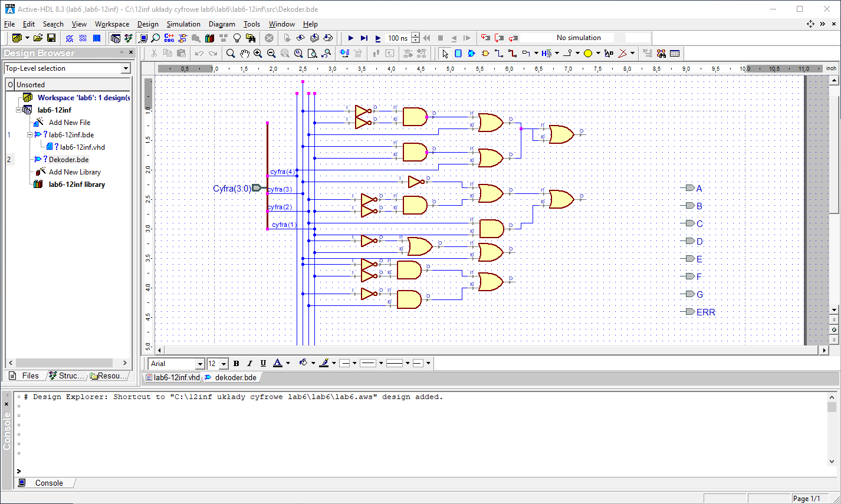Screen dimensions: 841x504
Task: Collapse the lab6-12inf design tree node
Action: coord(19,110)
